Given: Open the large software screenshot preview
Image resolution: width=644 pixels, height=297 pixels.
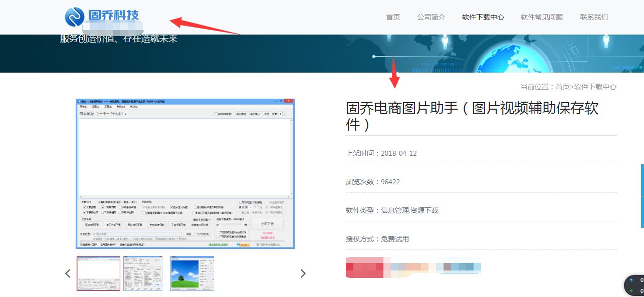Looking at the screenshot, I should tap(185, 173).
